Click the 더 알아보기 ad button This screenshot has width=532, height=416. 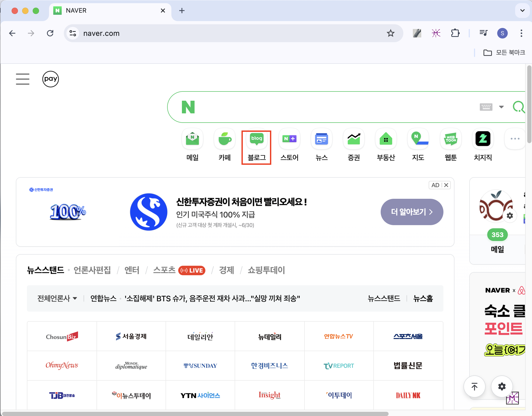pos(412,212)
